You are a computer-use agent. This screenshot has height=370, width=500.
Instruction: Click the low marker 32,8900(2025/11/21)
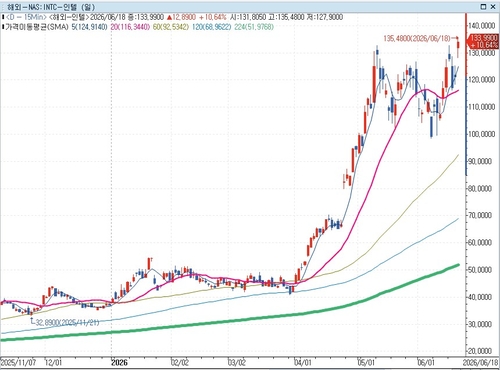[x=67, y=323]
